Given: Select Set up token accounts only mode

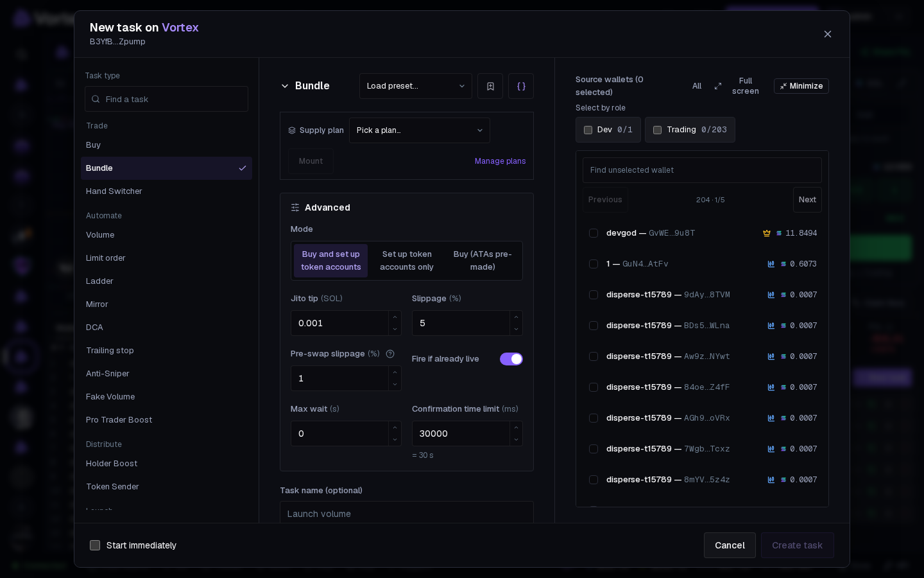Looking at the screenshot, I should coord(407,261).
